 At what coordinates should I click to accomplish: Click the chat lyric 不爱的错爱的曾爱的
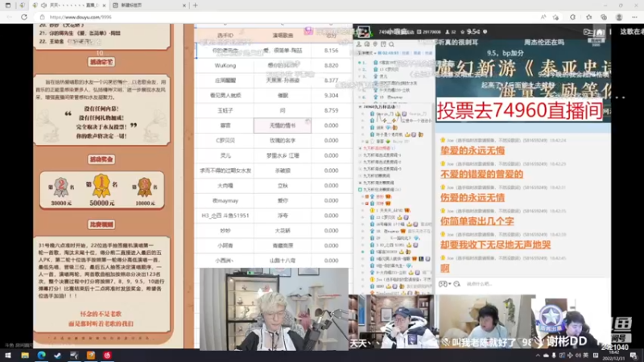coord(481,174)
